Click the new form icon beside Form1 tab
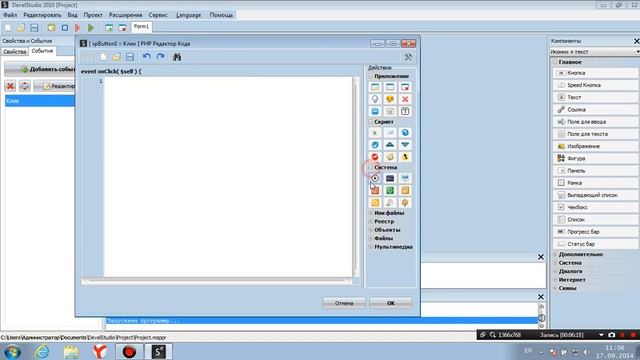The image size is (640, 360). (x=109, y=28)
